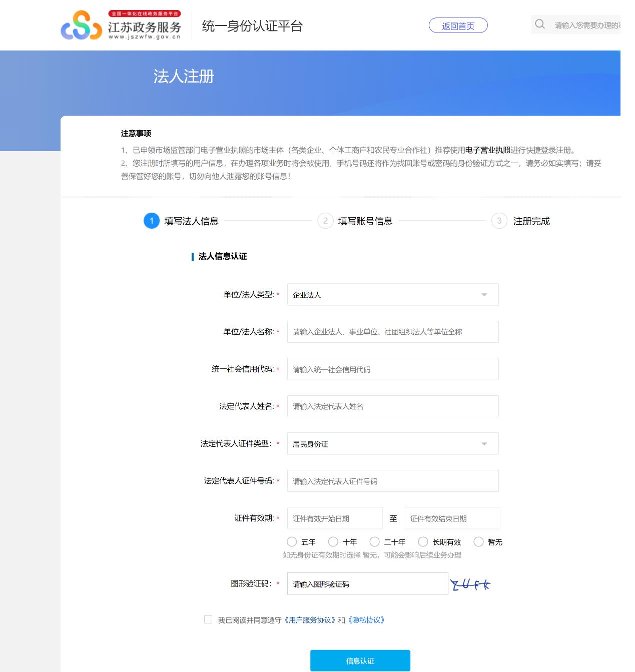Open the 《隐私协议》 link
The image size is (635, 672).
click(x=366, y=620)
